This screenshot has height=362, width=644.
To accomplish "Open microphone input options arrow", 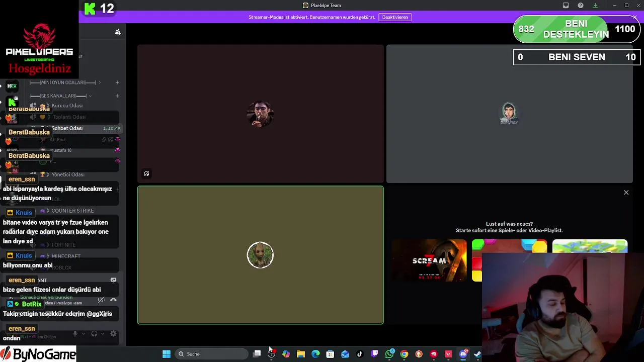I will pos(84,334).
